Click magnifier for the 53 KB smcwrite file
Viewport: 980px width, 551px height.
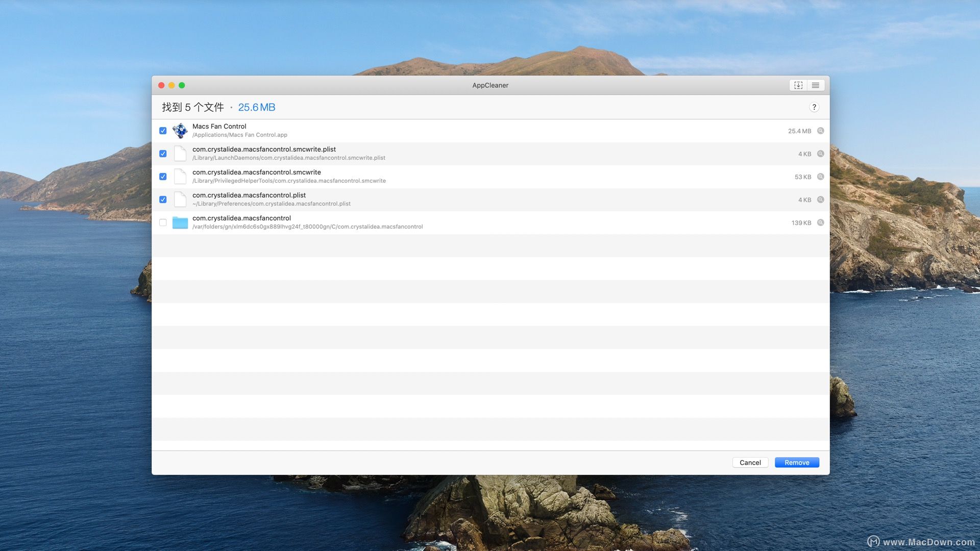[821, 177]
